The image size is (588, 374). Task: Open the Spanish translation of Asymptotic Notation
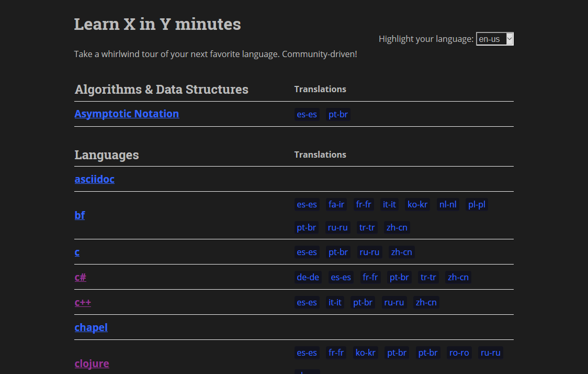[x=307, y=114]
